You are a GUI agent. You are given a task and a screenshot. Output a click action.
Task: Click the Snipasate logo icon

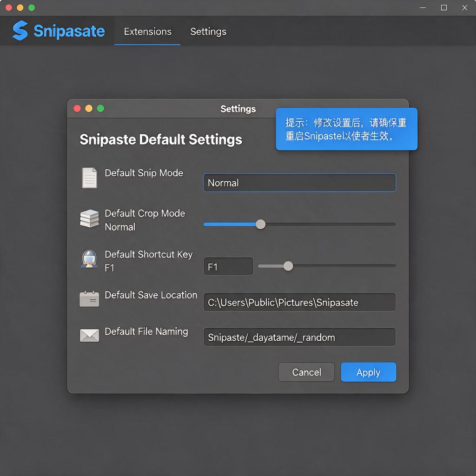pos(20,30)
